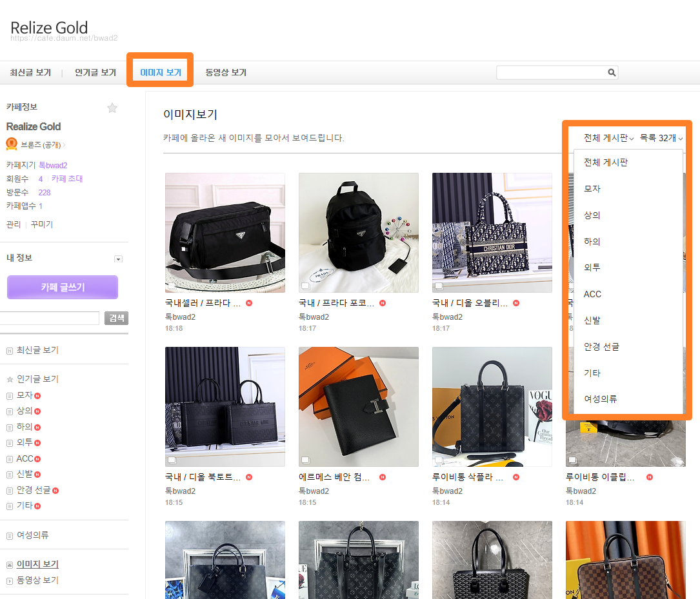Tick checkbox on 디올 오블리 tote thumbnail

(439, 286)
